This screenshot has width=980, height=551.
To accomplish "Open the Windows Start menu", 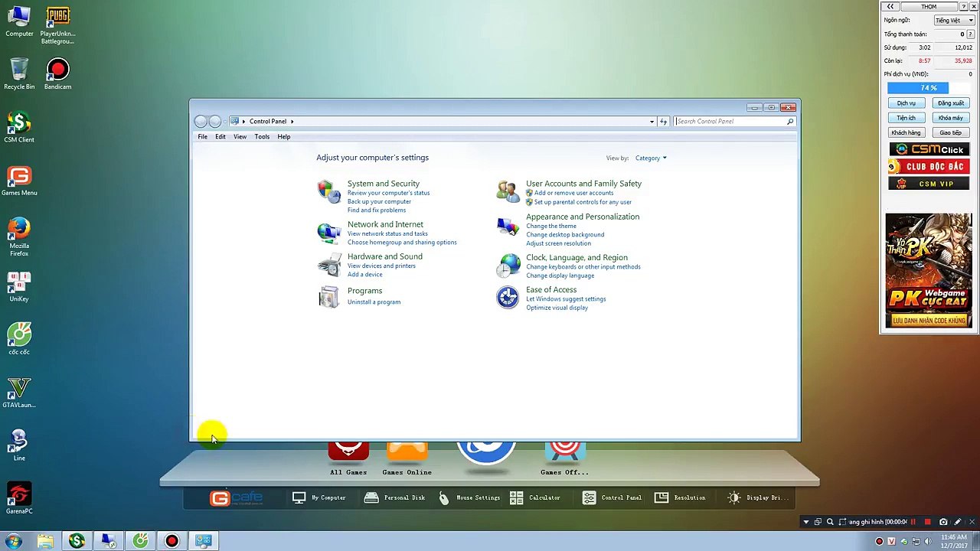I will (x=13, y=541).
